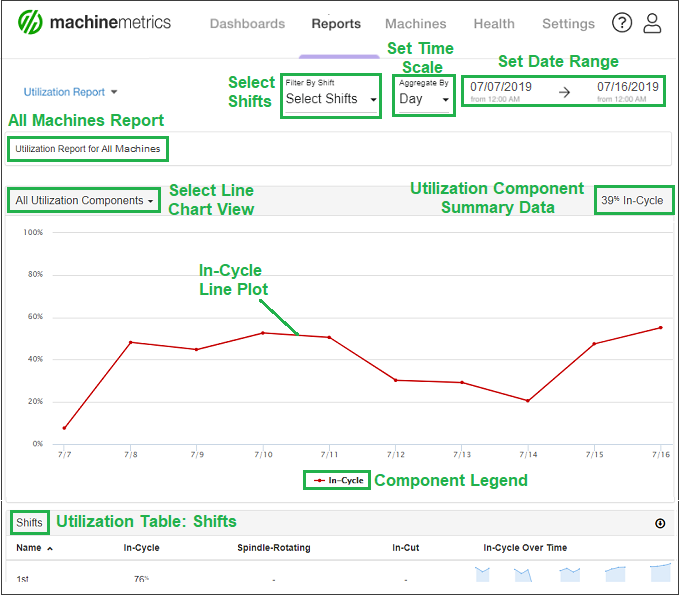Expand the Utilization Report dropdown
The height and width of the screenshot is (597, 681).
pyautogui.click(x=70, y=92)
